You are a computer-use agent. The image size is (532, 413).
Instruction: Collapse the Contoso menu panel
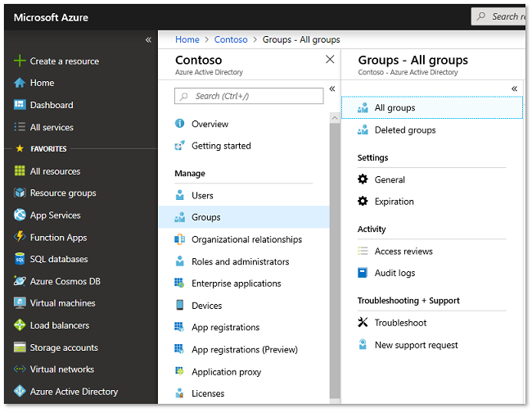[331, 88]
